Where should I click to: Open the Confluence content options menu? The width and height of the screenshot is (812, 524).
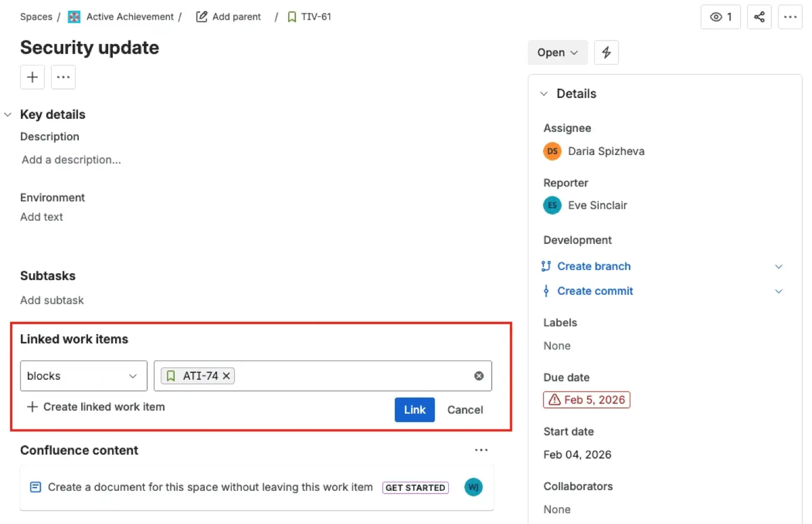(481, 450)
